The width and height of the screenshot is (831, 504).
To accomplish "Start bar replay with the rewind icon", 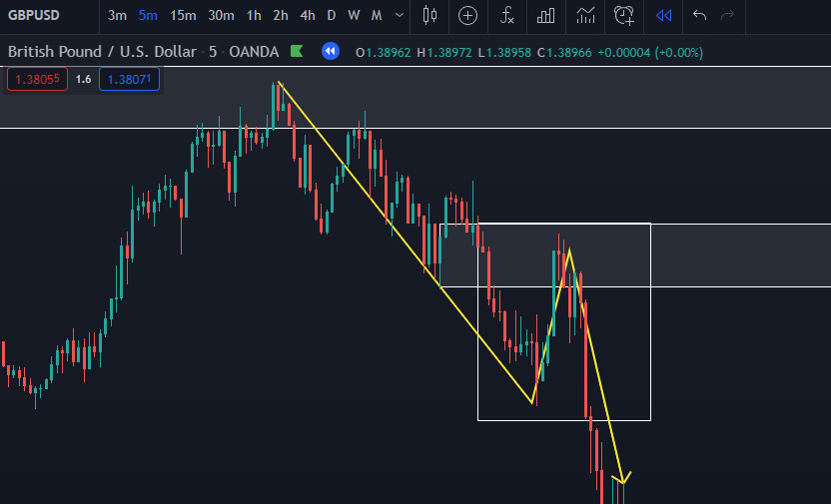I will [x=663, y=15].
